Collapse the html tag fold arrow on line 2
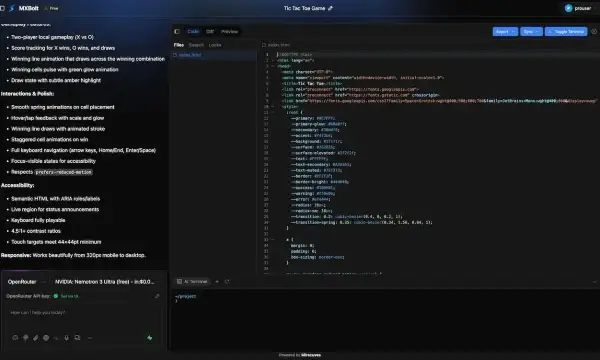This screenshot has height=360, width=600. pyautogui.click(x=273, y=60)
